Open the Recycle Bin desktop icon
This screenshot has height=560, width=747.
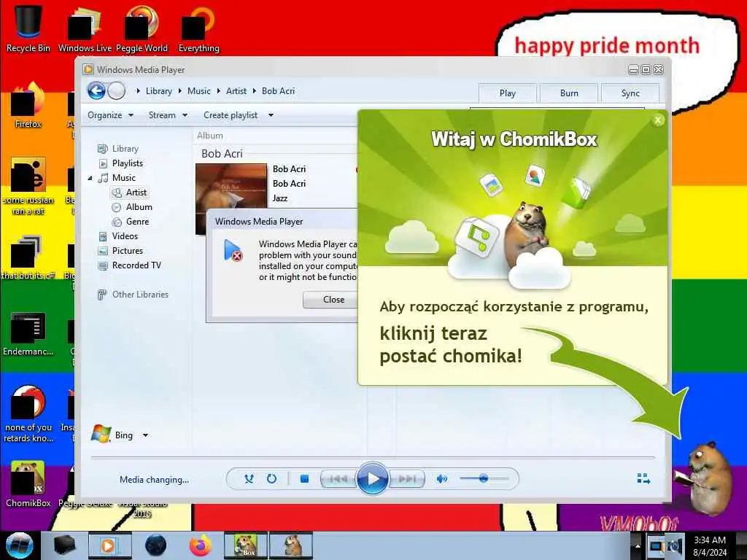click(x=28, y=27)
